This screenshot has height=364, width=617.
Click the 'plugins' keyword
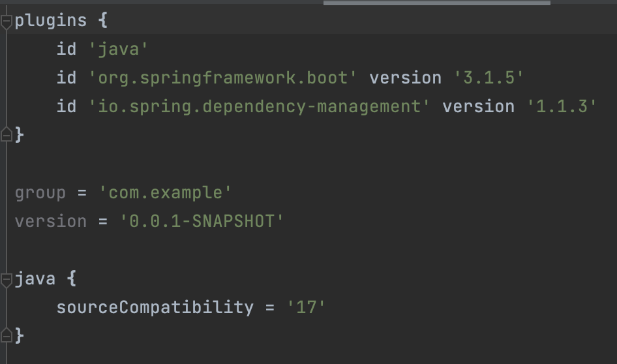coord(51,20)
